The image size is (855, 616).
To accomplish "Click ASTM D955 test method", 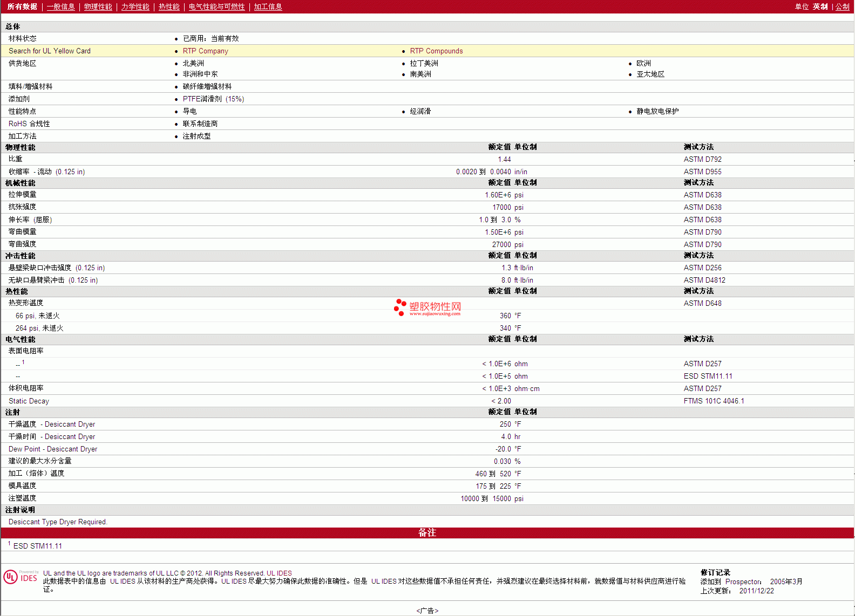I will (702, 172).
